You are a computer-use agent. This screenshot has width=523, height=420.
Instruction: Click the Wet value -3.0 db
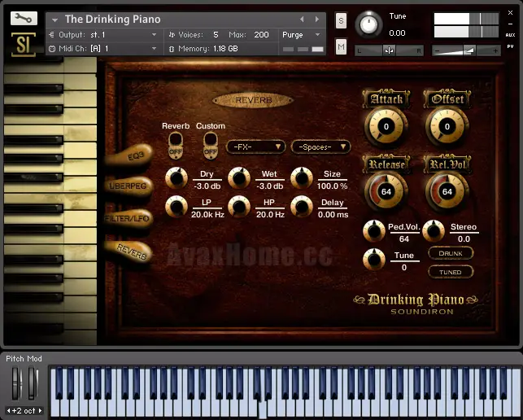click(x=270, y=186)
